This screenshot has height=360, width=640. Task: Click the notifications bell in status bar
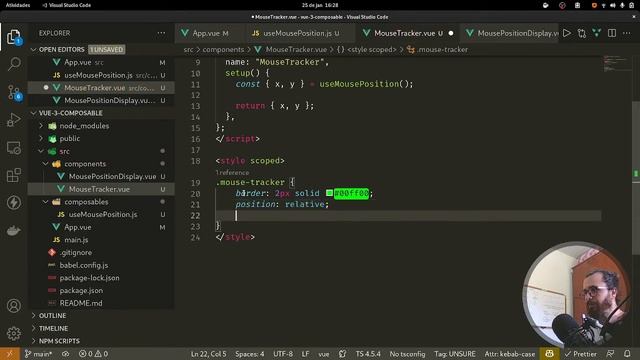pos(627,354)
